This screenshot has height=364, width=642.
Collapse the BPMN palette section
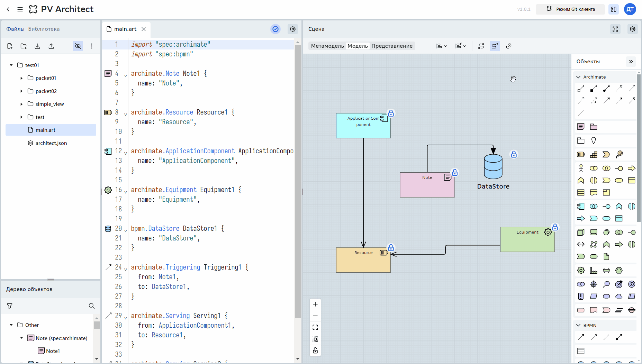[x=578, y=325]
